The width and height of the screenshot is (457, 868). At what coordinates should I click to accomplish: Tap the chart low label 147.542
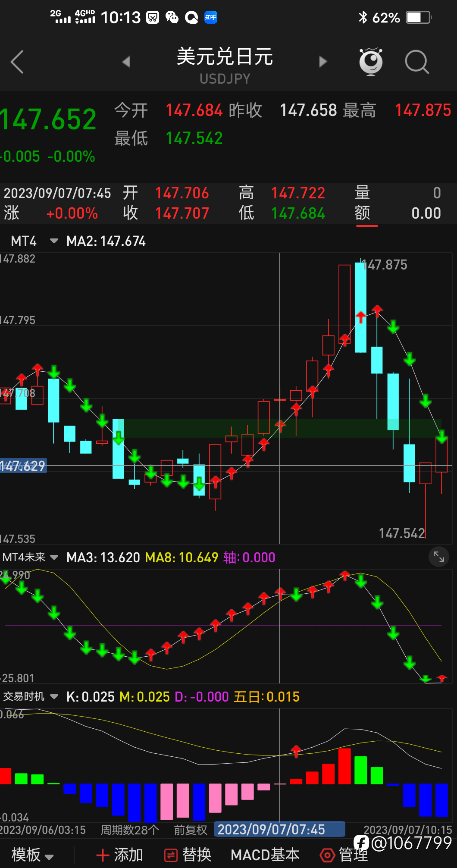point(402,533)
